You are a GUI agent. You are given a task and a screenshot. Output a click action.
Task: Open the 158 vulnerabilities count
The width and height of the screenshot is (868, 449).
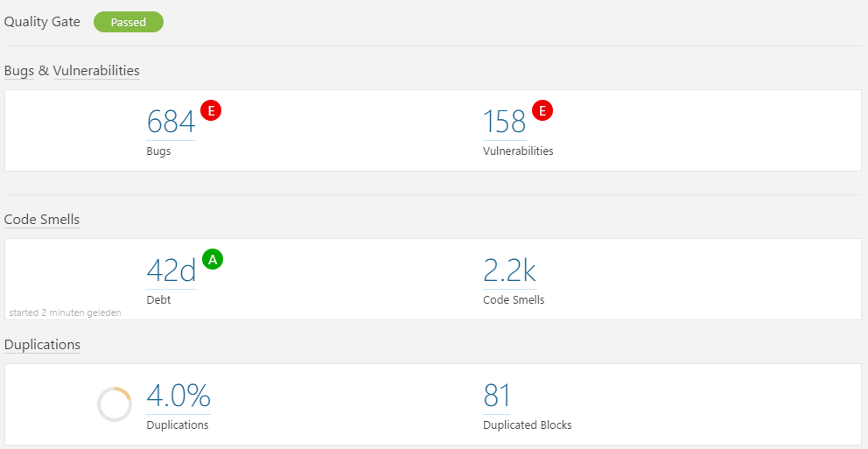[504, 122]
